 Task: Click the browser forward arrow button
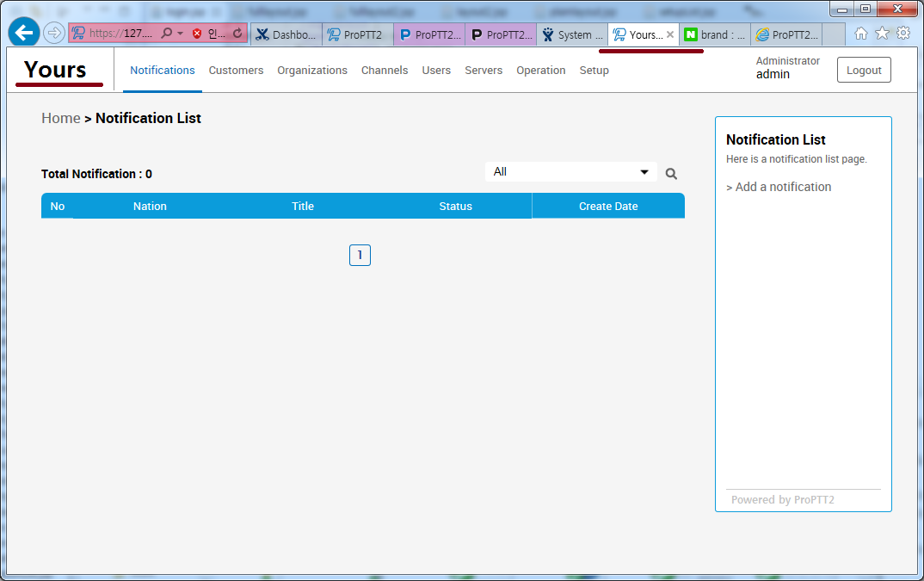[54, 33]
